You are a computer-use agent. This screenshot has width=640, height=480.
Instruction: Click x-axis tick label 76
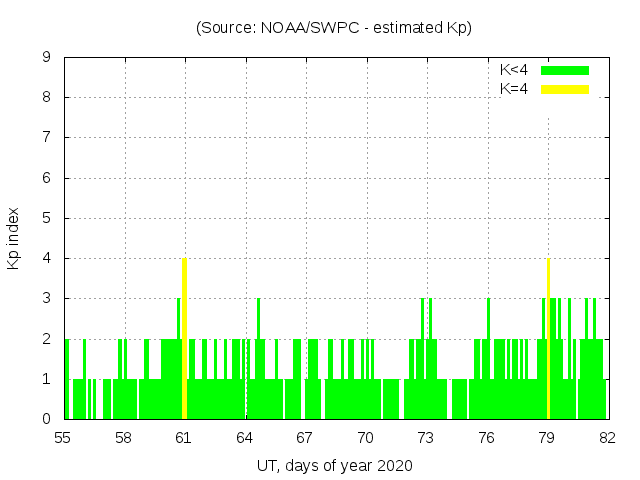pyautogui.click(x=486, y=437)
